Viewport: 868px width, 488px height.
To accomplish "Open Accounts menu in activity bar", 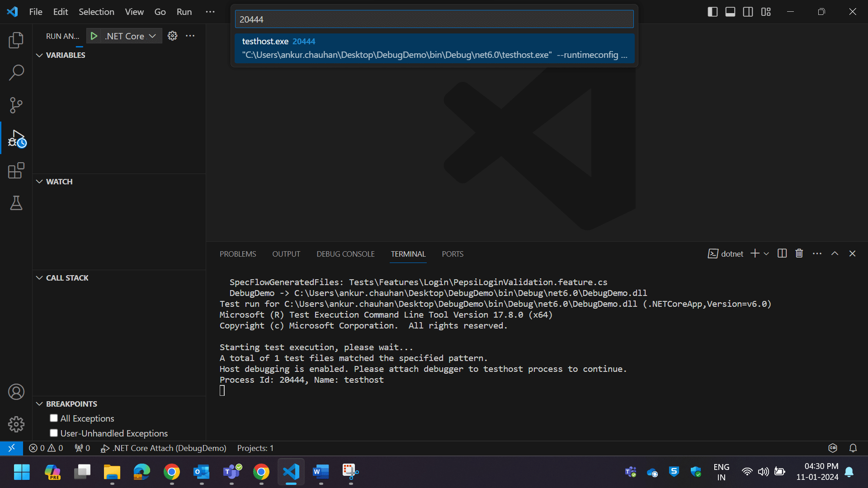I will point(16,392).
